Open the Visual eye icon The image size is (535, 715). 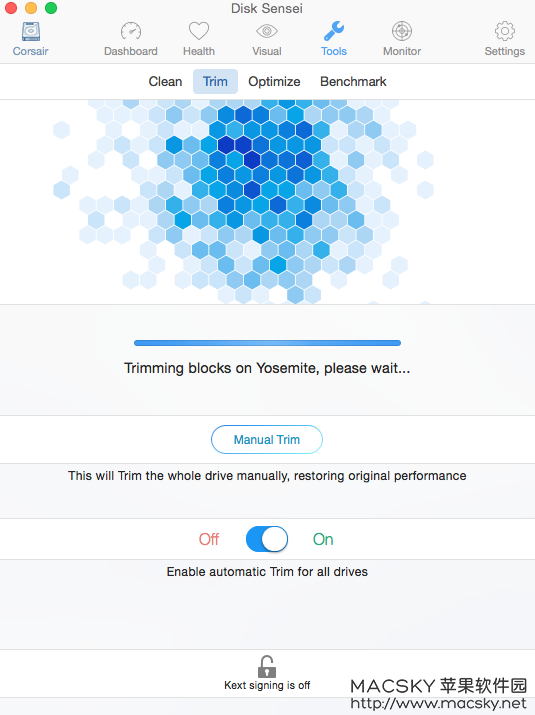267,31
